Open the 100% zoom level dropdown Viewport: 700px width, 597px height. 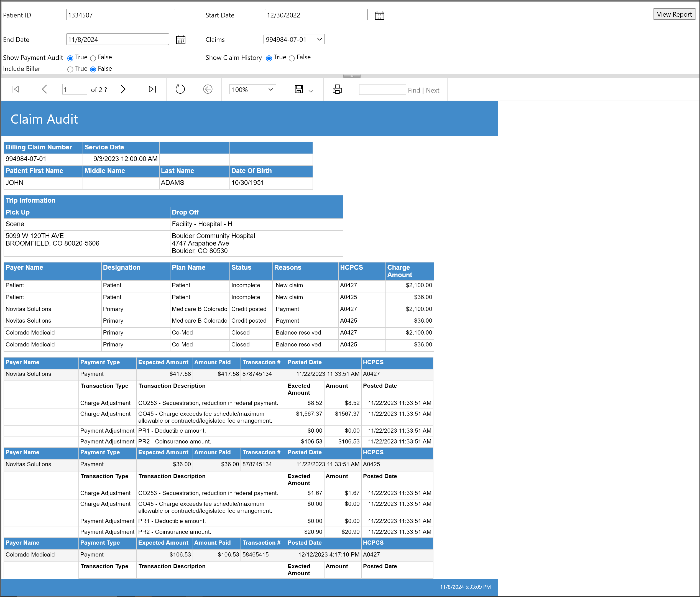(252, 90)
